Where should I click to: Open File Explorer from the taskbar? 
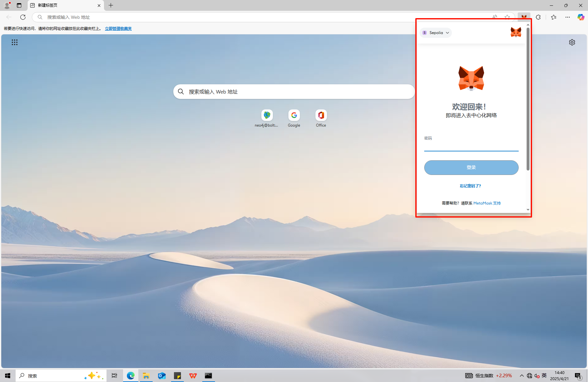click(x=146, y=376)
